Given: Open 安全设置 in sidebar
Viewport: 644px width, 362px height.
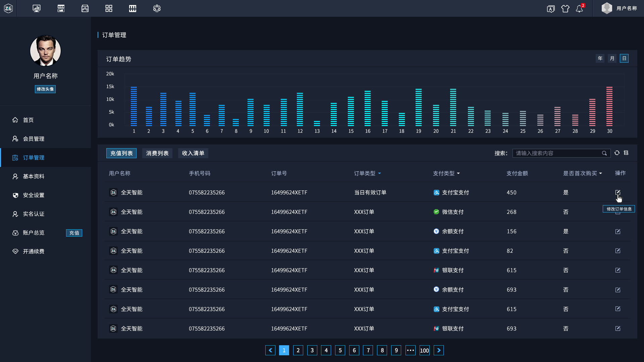Looking at the screenshot, I should pos(46,195).
